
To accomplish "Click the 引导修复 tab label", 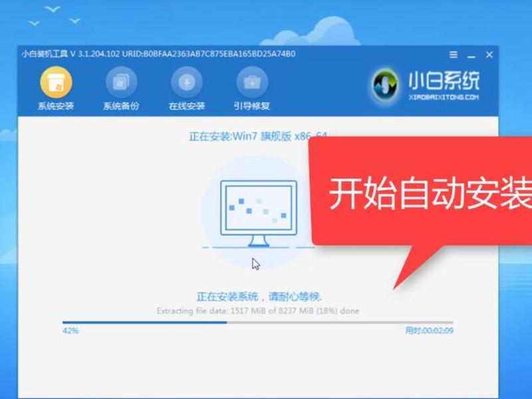I will (x=252, y=106).
